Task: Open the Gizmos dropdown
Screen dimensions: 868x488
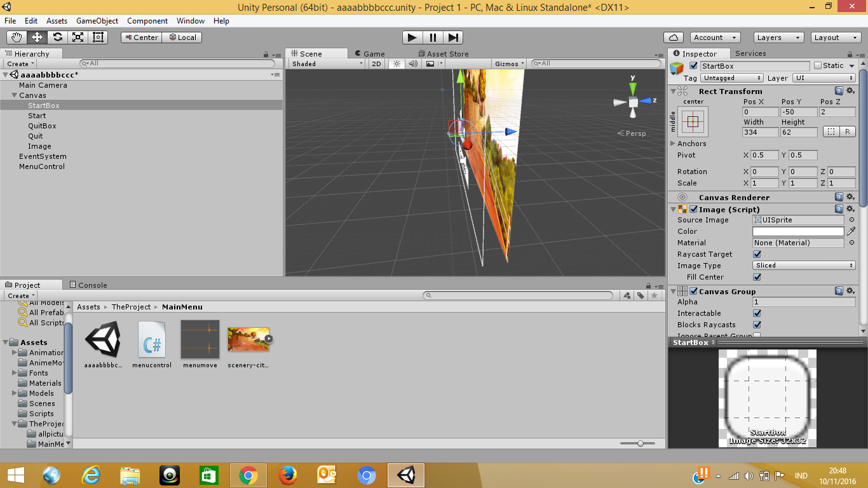Action: point(510,64)
